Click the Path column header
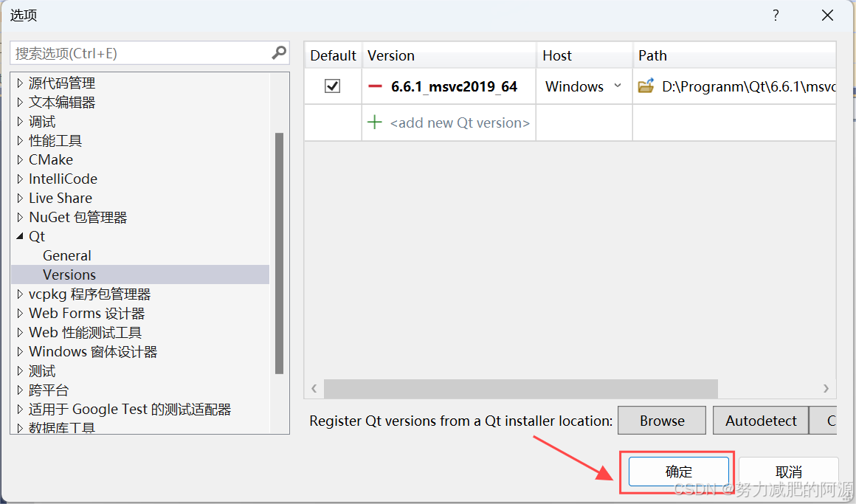Image resolution: width=856 pixels, height=504 pixels. point(735,55)
